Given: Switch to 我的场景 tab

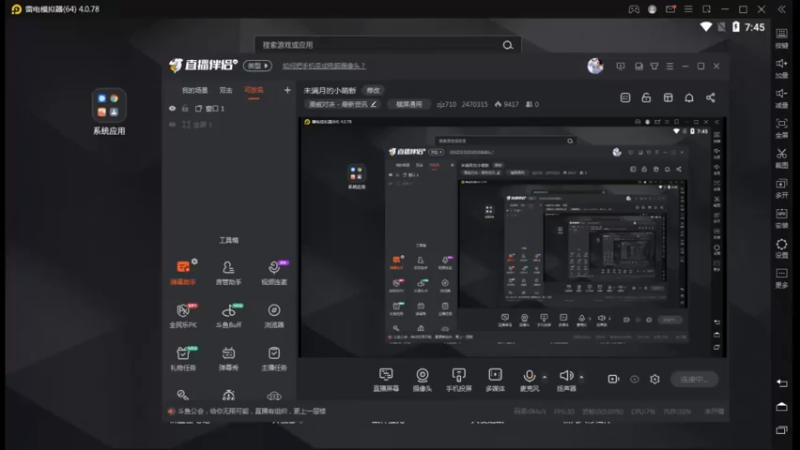Looking at the screenshot, I should point(195,90).
